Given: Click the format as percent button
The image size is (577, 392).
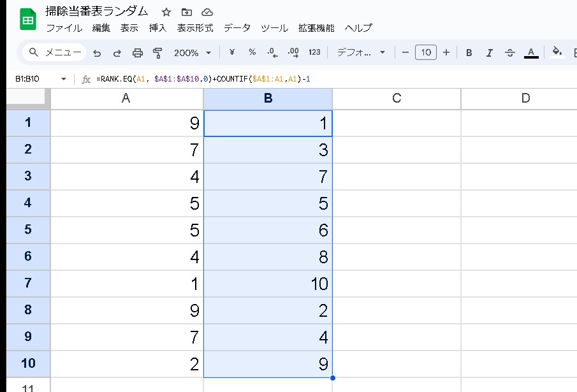Looking at the screenshot, I should pos(252,52).
